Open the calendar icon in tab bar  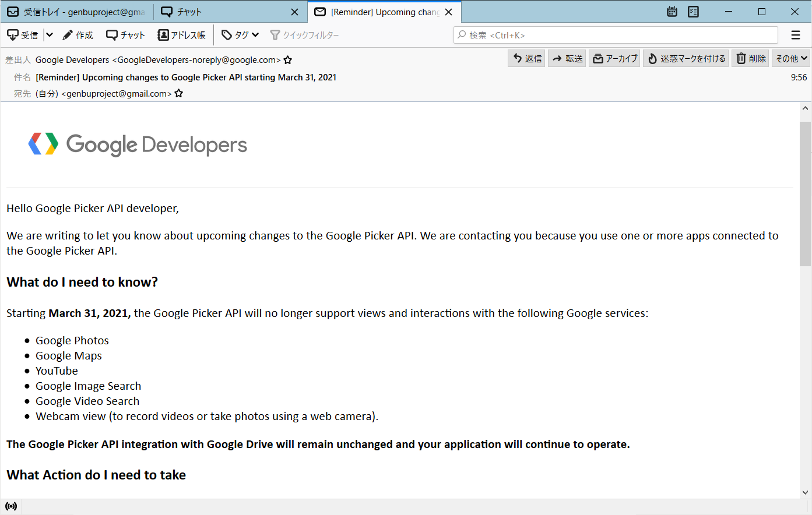click(672, 12)
